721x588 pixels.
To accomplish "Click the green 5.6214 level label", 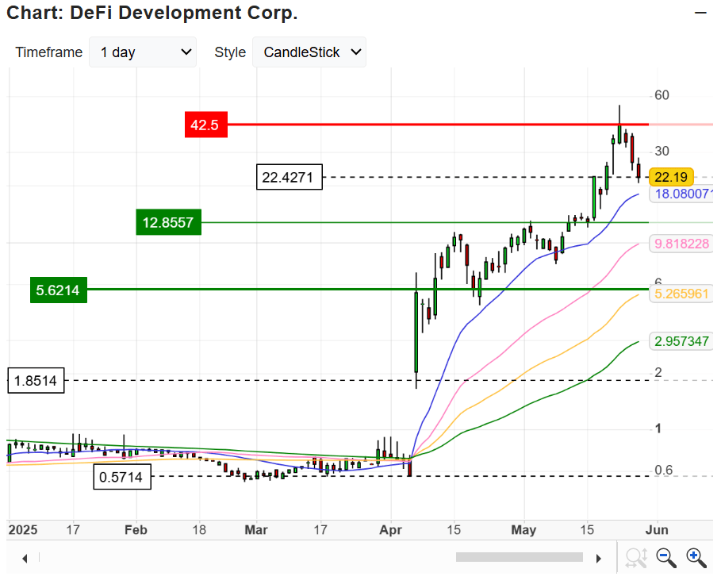I will pos(59,290).
